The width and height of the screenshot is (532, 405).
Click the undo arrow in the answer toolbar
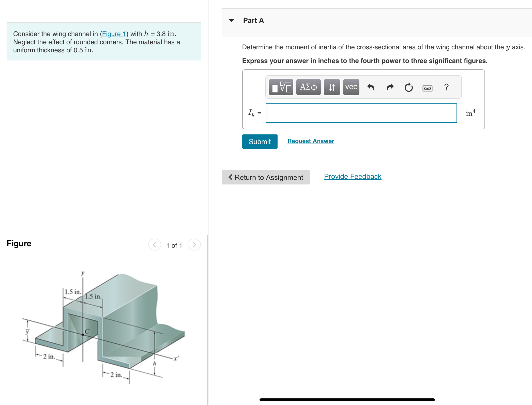click(x=371, y=87)
